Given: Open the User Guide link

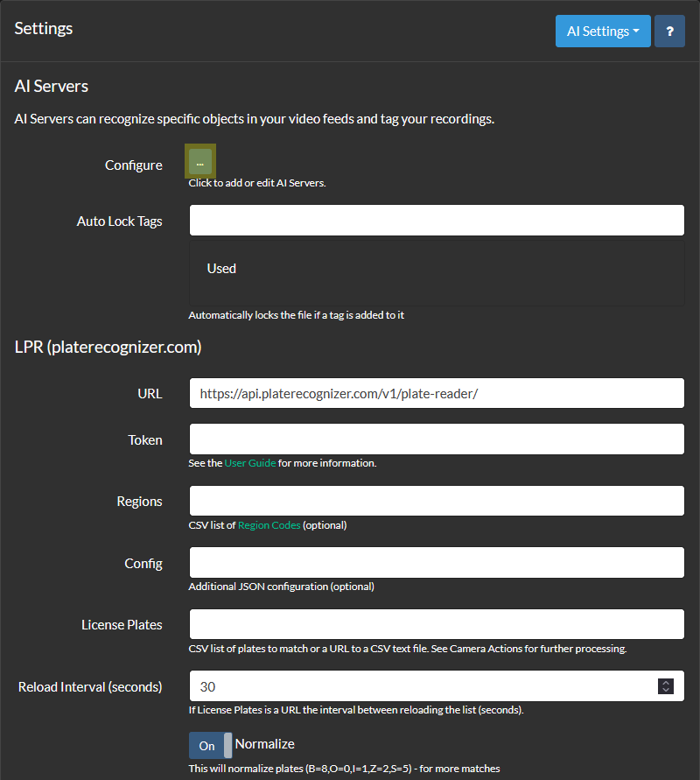Looking at the screenshot, I should pos(250,463).
